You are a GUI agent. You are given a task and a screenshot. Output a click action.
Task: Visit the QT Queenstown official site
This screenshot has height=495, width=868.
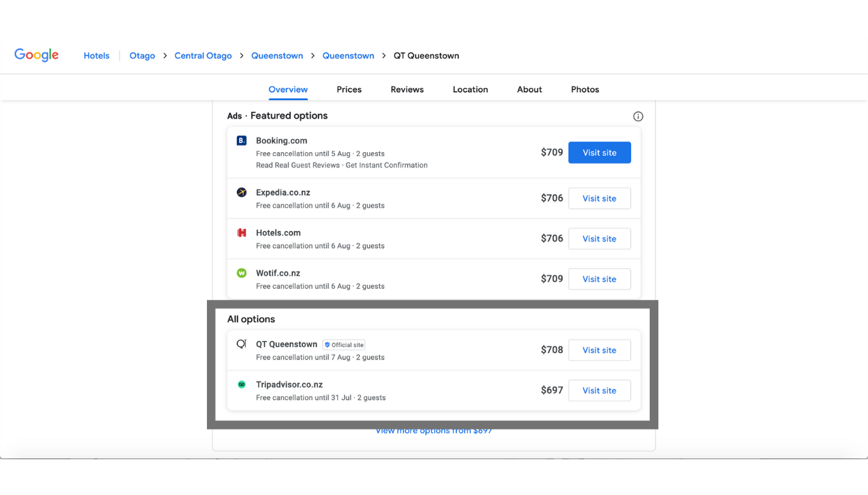coord(600,350)
